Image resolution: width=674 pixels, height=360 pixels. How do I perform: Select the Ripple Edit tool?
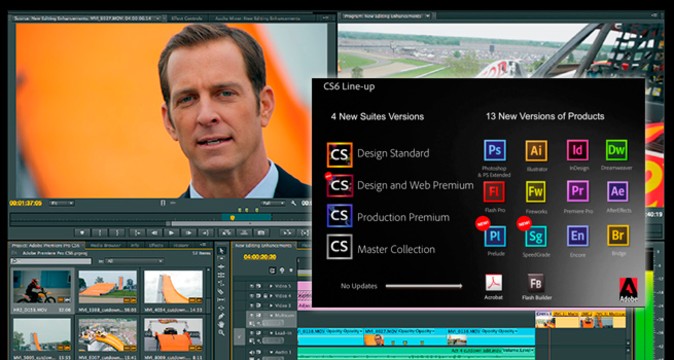click(221, 267)
